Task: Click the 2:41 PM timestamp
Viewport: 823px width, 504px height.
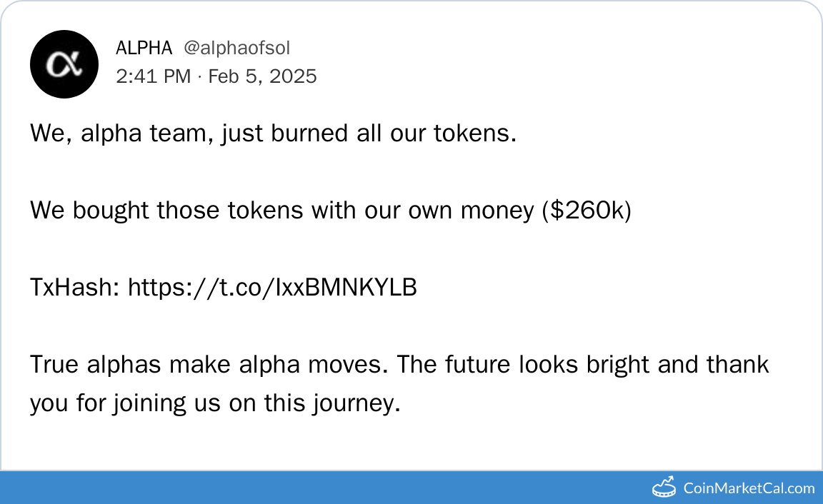Action: [153, 76]
